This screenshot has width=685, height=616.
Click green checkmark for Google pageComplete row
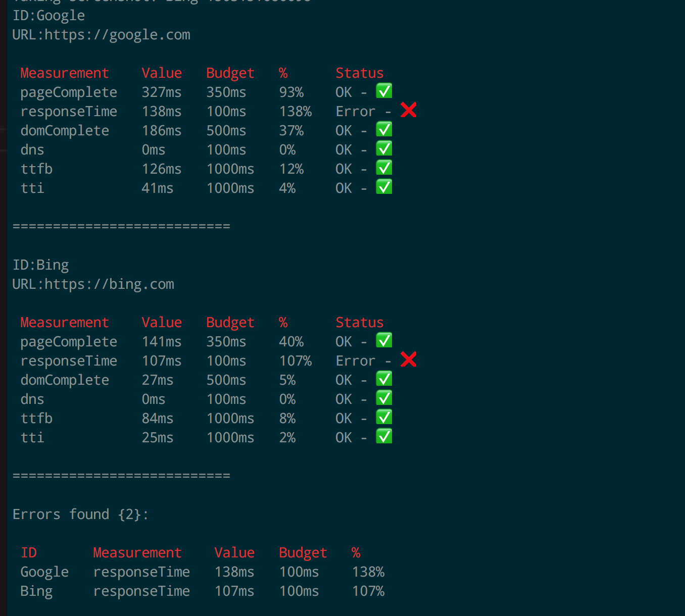tap(384, 91)
